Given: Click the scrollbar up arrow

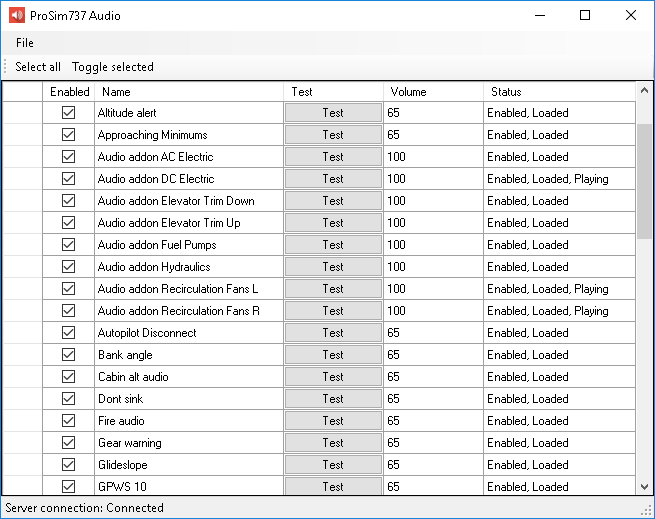Looking at the screenshot, I should (644, 90).
